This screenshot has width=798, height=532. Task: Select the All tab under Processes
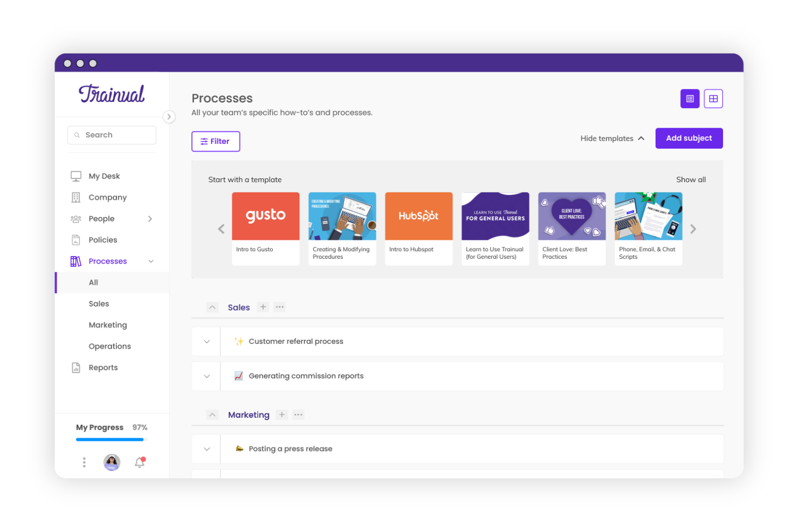coord(93,282)
